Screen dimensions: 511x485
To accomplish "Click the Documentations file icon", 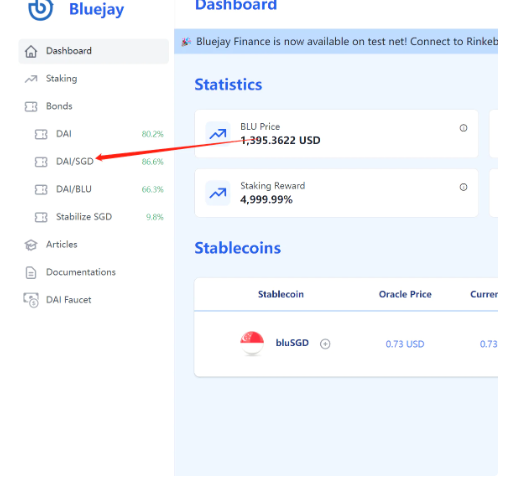I will (x=31, y=273).
